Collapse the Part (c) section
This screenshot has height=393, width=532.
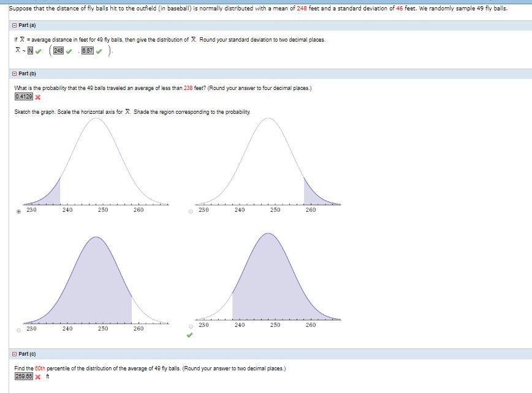[14, 354]
